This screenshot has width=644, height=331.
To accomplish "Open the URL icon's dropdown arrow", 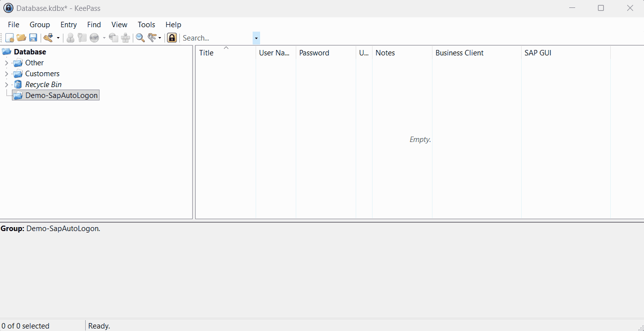I will tap(104, 38).
